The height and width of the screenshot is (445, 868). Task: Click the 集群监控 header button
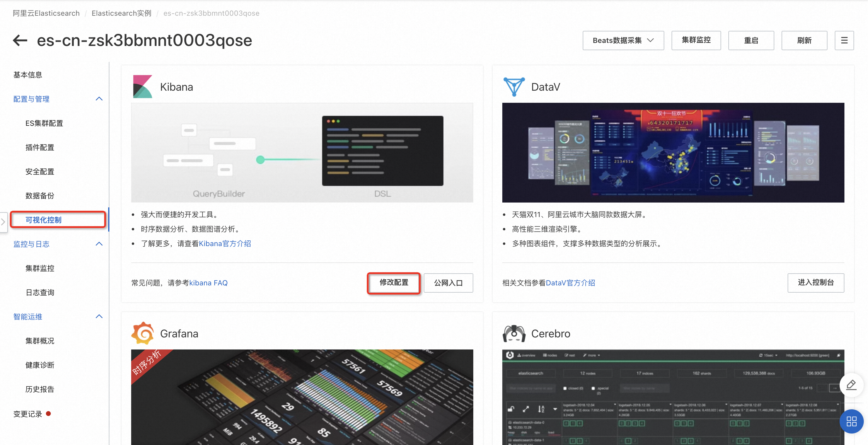(x=696, y=41)
